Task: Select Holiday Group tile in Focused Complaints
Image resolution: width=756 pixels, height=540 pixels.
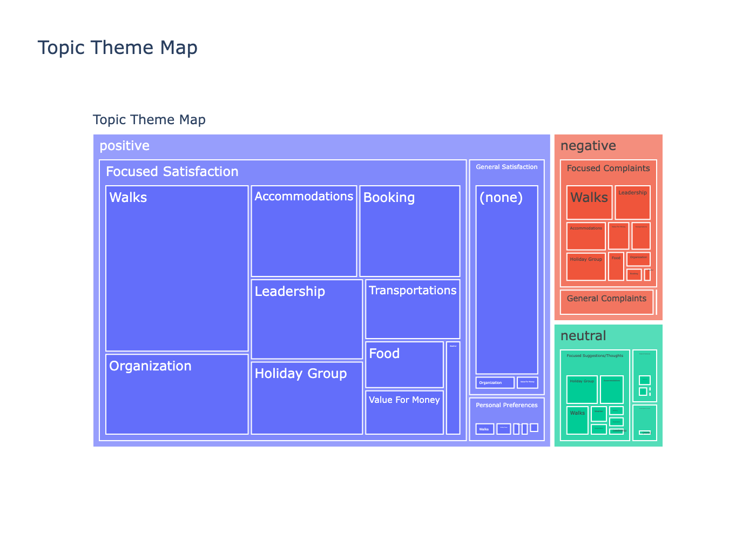Action: (586, 266)
